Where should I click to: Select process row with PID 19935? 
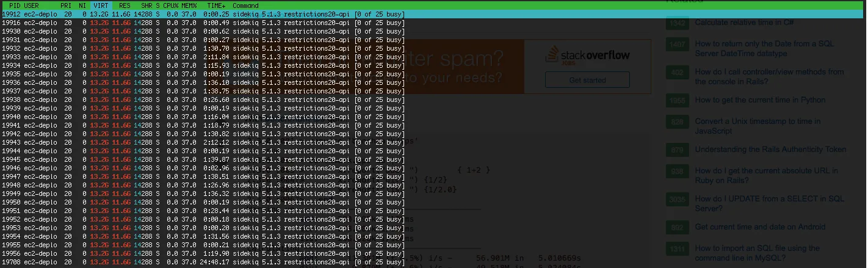(203, 74)
